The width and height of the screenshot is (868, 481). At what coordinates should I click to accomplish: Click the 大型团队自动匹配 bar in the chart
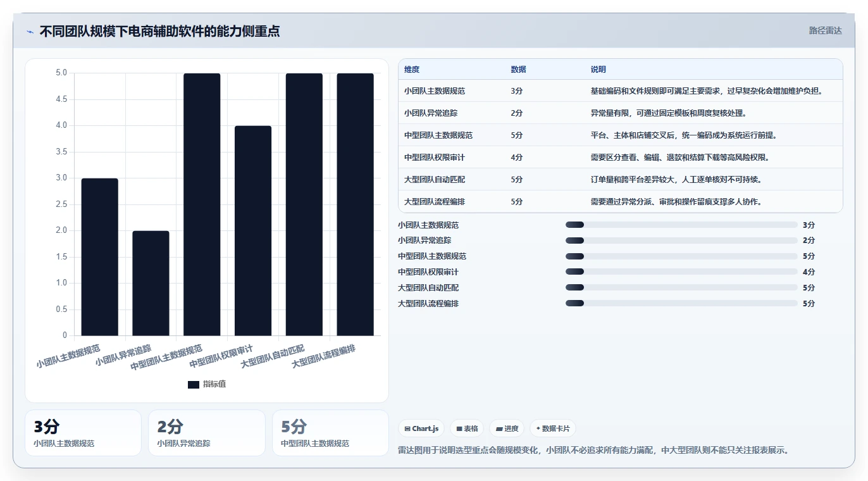304,204
